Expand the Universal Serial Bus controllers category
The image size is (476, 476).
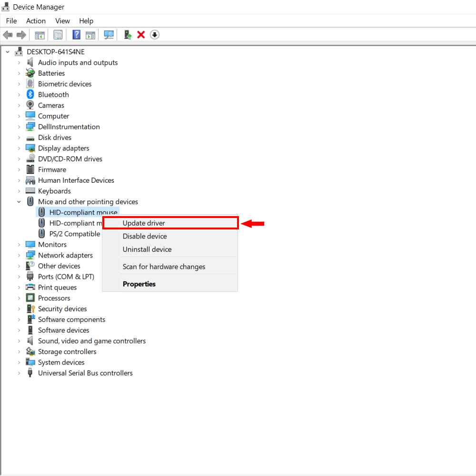click(x=19, y=373)
